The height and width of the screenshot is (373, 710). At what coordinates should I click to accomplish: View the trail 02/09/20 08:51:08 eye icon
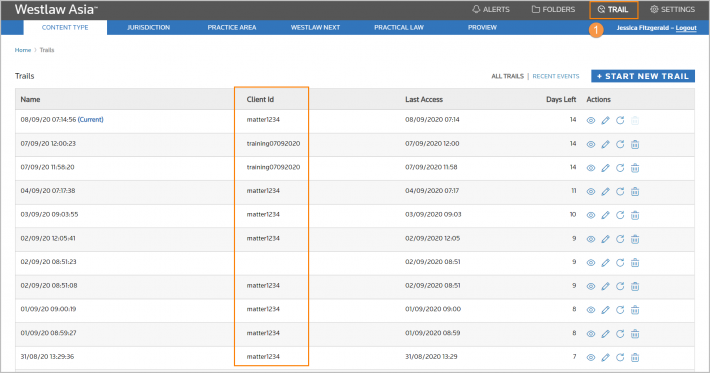[591, 287]
